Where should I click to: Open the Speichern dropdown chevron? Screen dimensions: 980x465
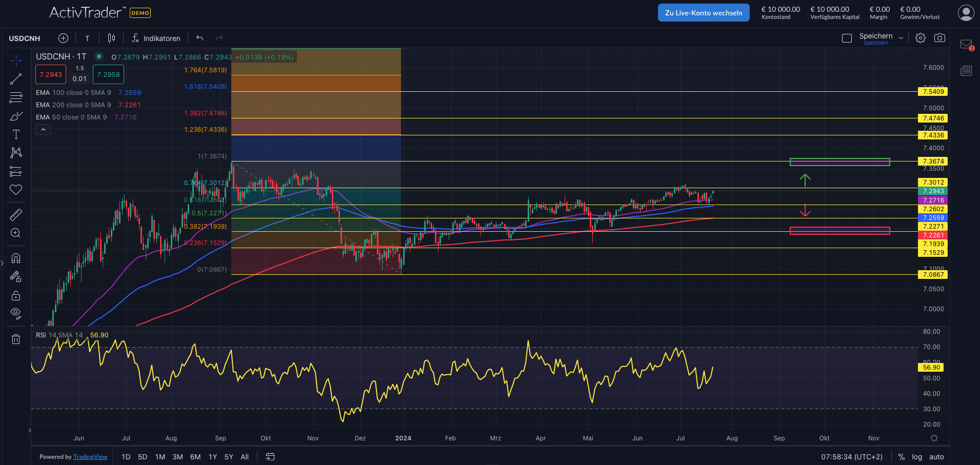pyautogui.click(x=902, y=37)
